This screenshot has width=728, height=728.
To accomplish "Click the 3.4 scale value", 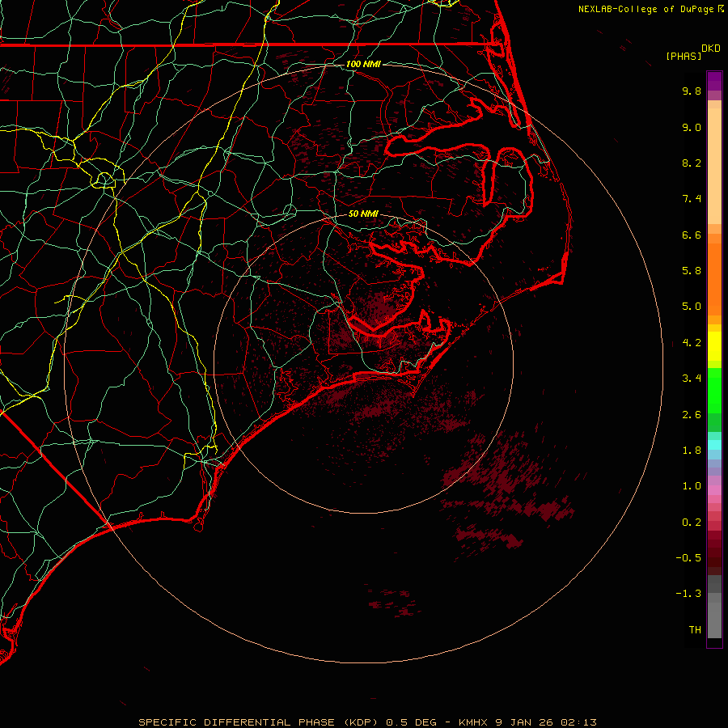I will tap(692, 379).
